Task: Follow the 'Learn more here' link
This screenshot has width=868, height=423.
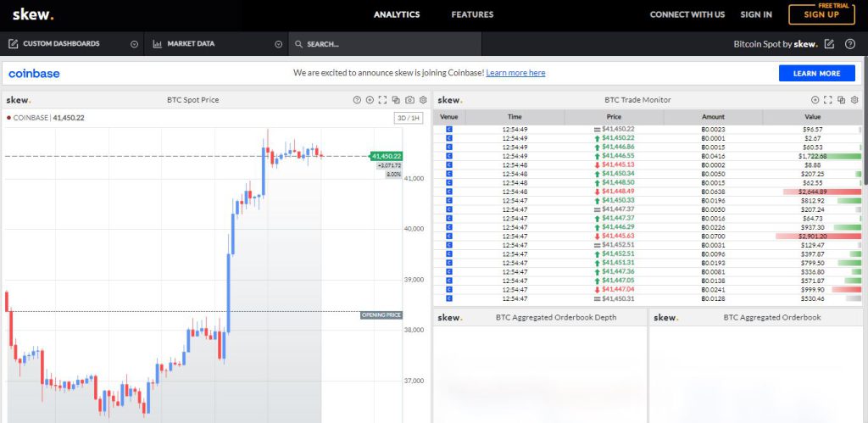Action: [515, 73]
